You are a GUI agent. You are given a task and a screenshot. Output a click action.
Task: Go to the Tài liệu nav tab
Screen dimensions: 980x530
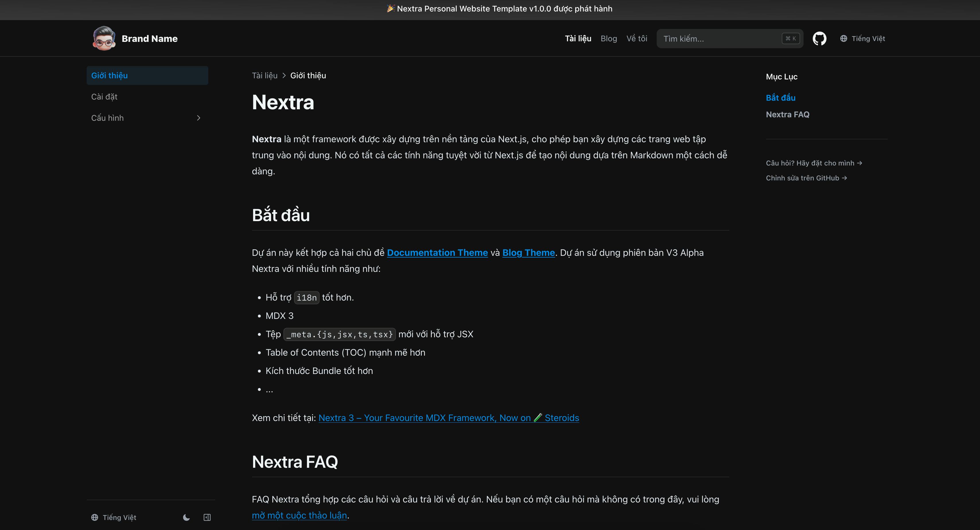pyautogui.click(x=578, y=38)
